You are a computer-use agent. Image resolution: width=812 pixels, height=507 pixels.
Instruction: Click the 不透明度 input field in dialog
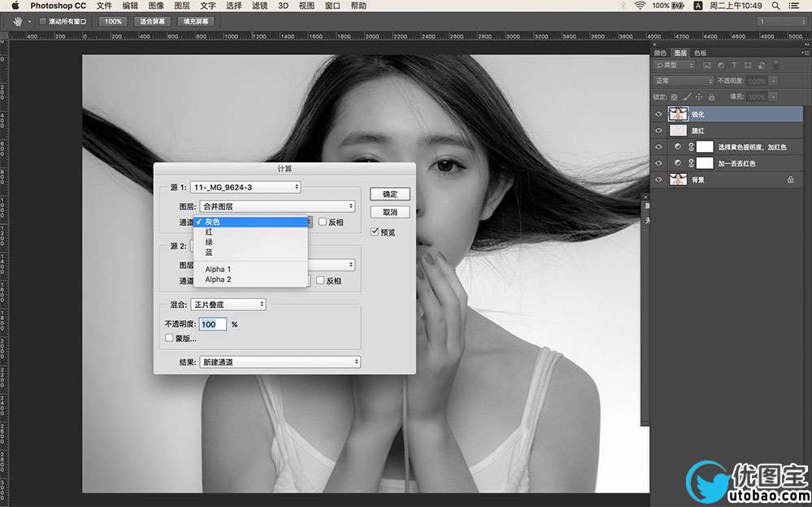pos(213,324)
